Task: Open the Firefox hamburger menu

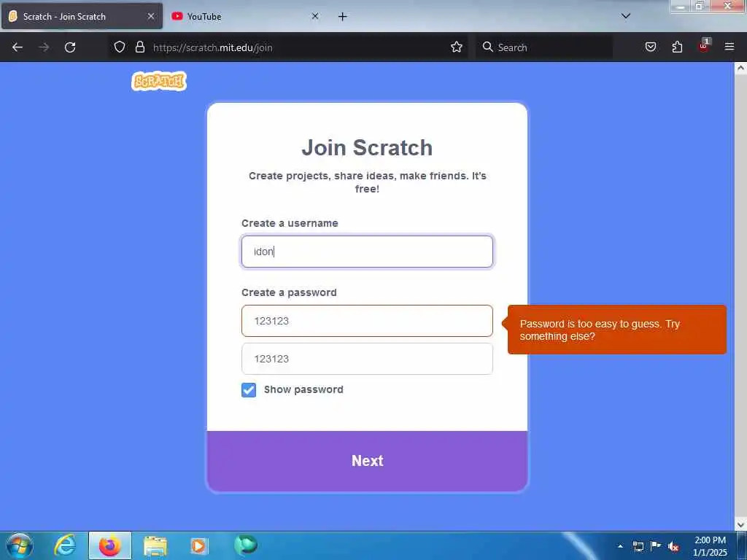Action: coord(729,47)
